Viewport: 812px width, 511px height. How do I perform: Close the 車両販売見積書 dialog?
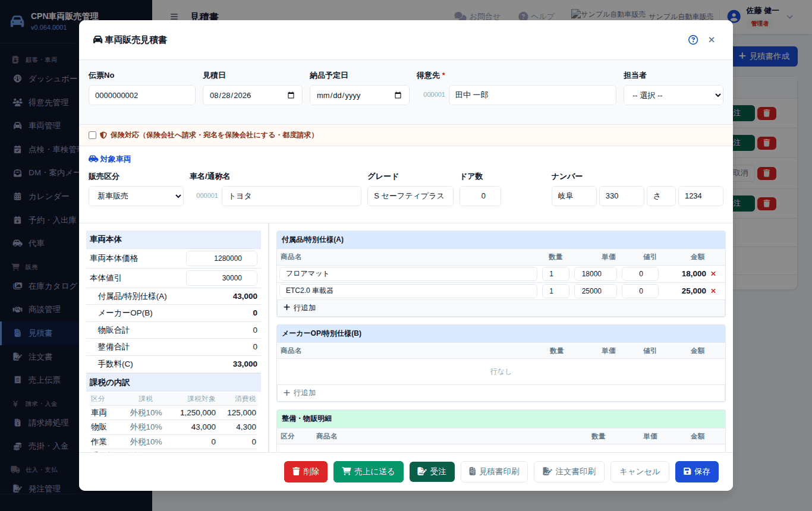pos(712,40)
